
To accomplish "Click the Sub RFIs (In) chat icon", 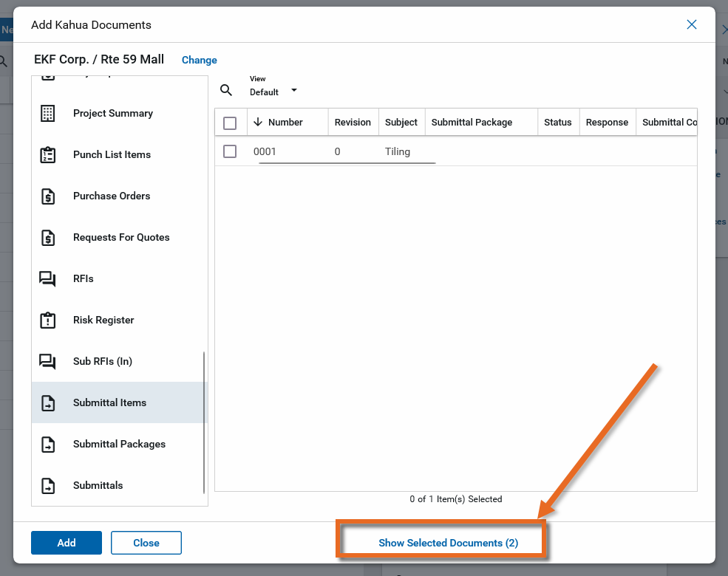I will (48, 362).
